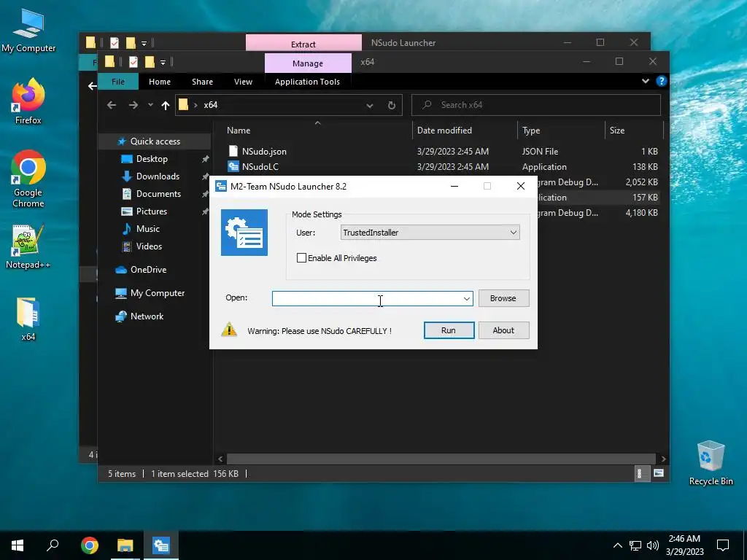747x560 pixels.
Task: Click the NSudo gear logo icon
Action: pos(244,233)
